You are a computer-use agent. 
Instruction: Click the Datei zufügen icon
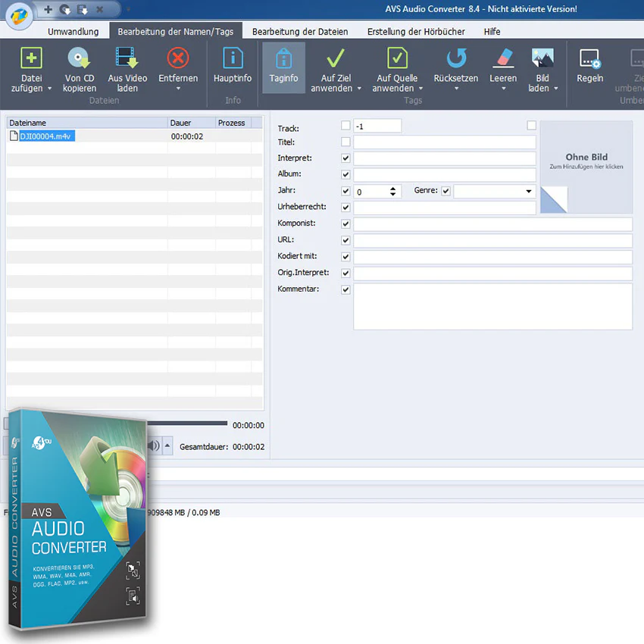[x=31, y=58]
